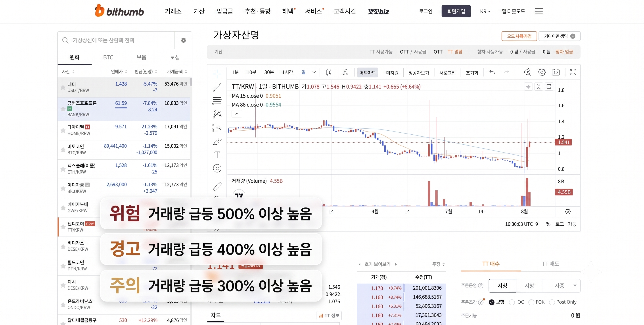The image size is (644, 325).
Task: Select the trend line drawing tool
Action: tap(217, 88)
